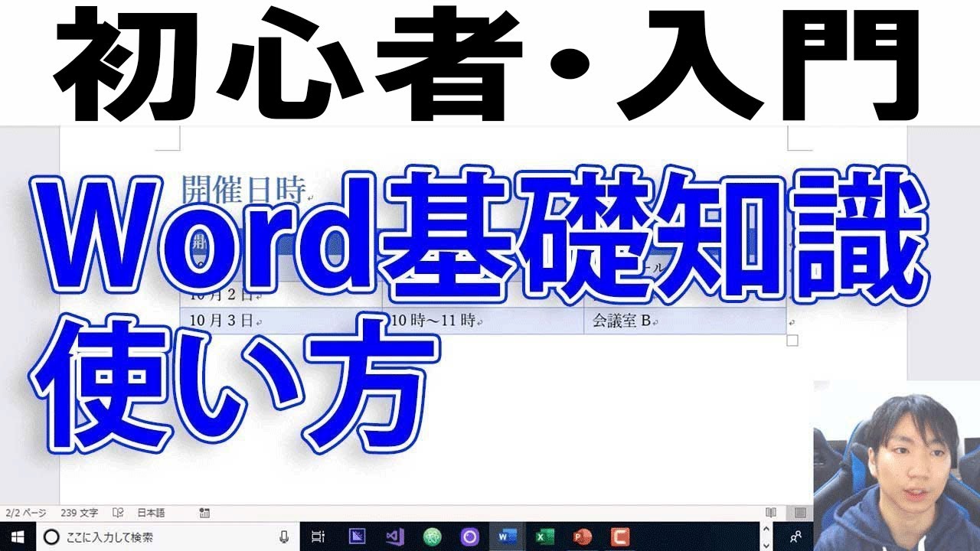This screenshot has width=980, height=551.
Task: Launch PowerPoint from the taskbar
Action: point(582,536)
